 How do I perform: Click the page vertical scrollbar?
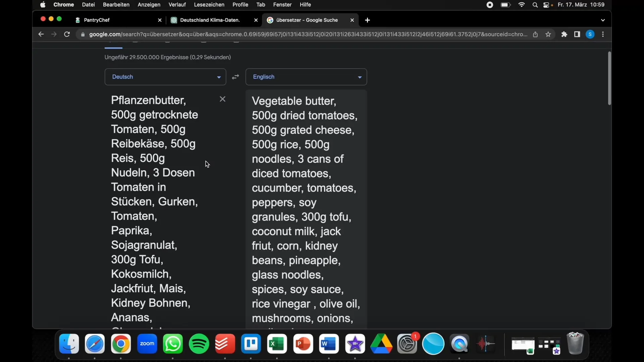click(609, 78)
